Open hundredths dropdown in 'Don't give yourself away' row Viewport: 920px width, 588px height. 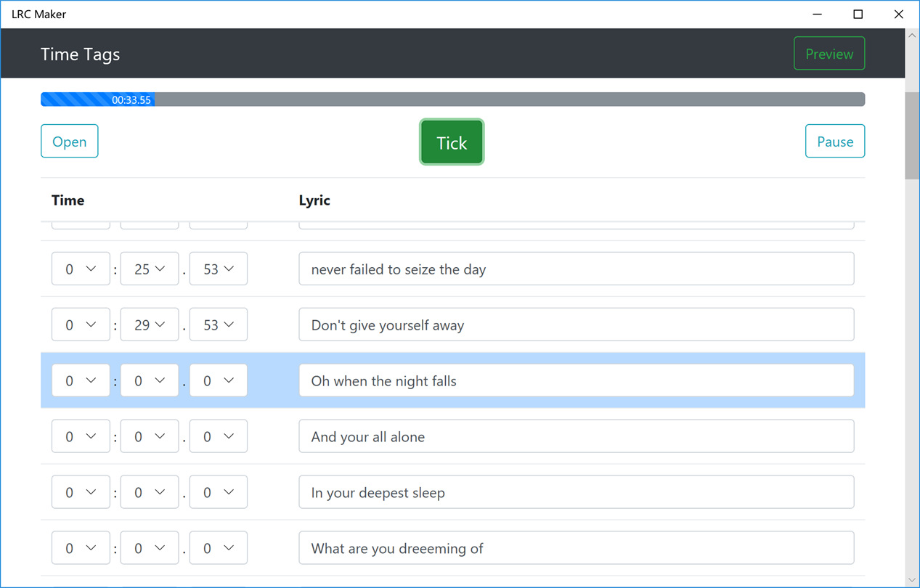click(x=219, y=324)
